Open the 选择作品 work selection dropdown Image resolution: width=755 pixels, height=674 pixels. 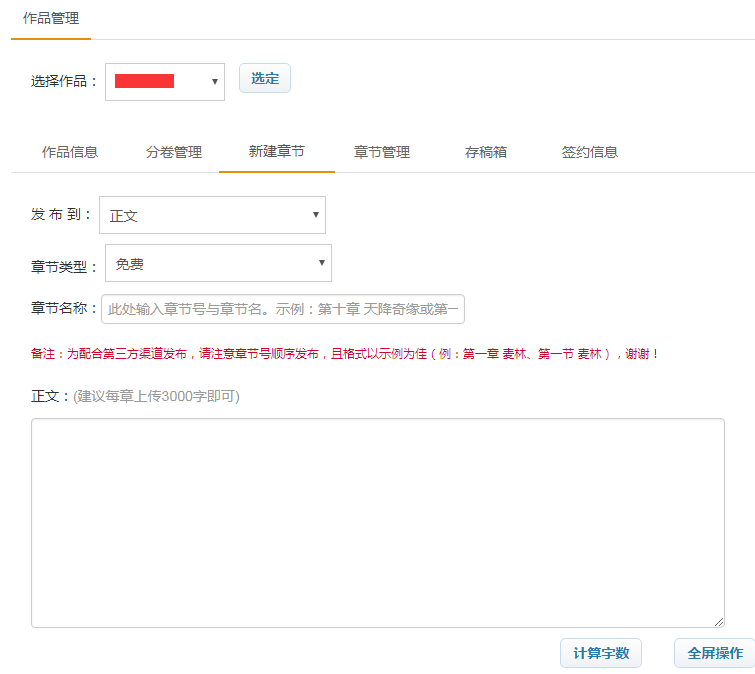click(x=165, y=82)
